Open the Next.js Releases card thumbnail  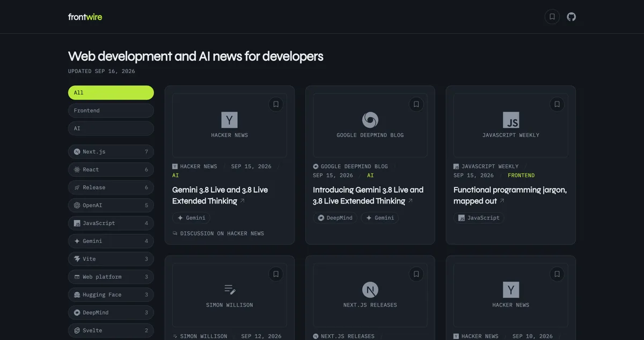pos(370,295)
